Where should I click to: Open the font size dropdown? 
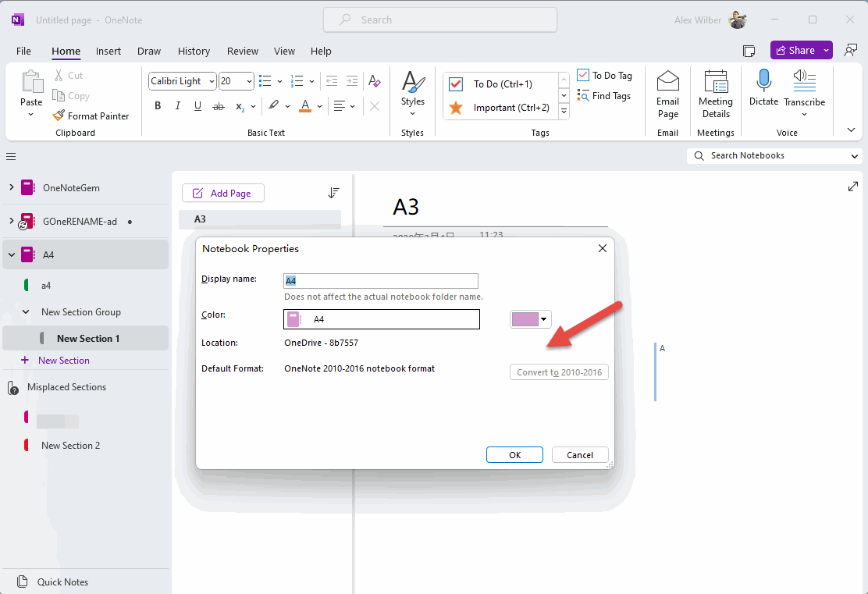click(250, 81)
